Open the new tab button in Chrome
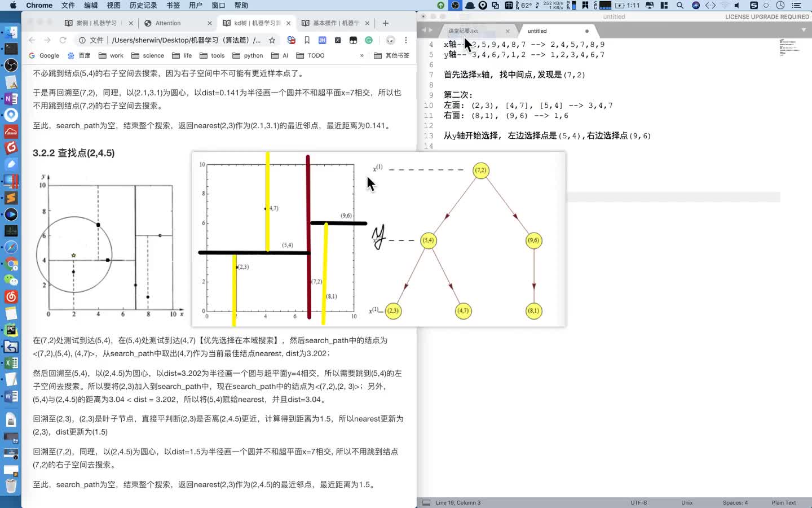 386,23
